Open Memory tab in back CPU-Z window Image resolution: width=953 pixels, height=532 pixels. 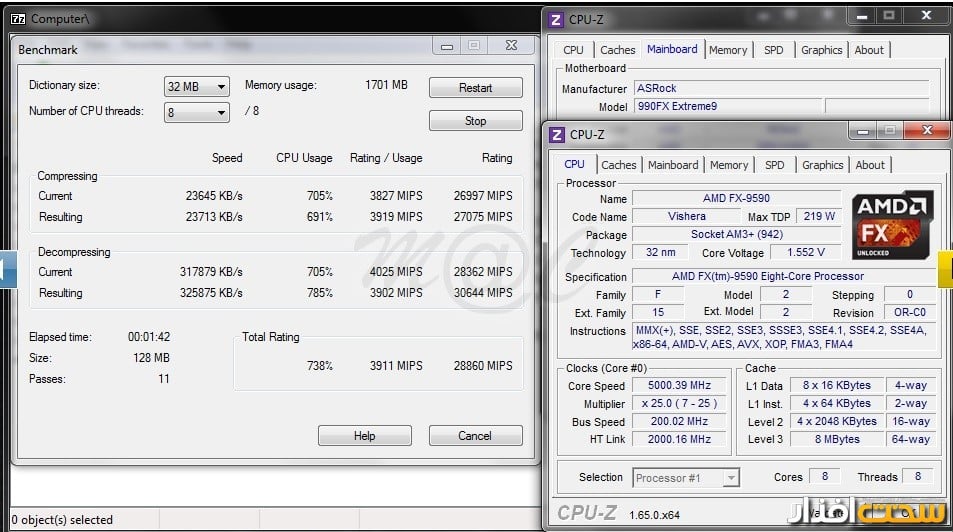point(728,50)
